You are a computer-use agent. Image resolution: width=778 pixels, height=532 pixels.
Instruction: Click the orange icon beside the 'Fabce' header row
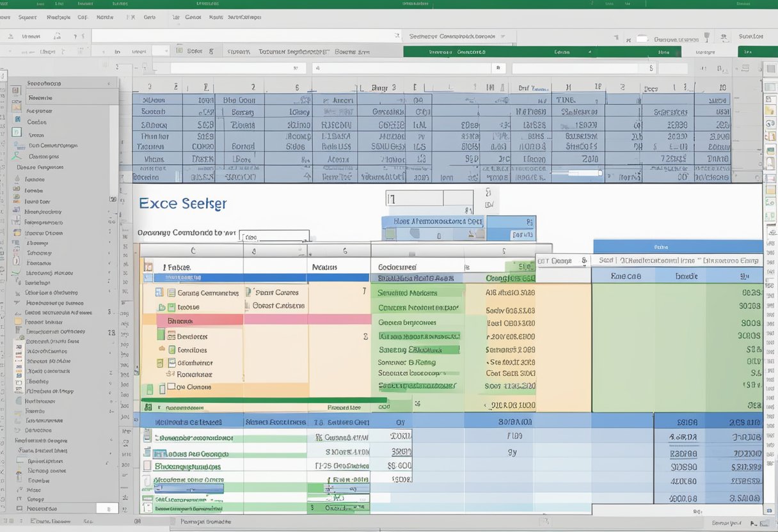pos(148,267)
